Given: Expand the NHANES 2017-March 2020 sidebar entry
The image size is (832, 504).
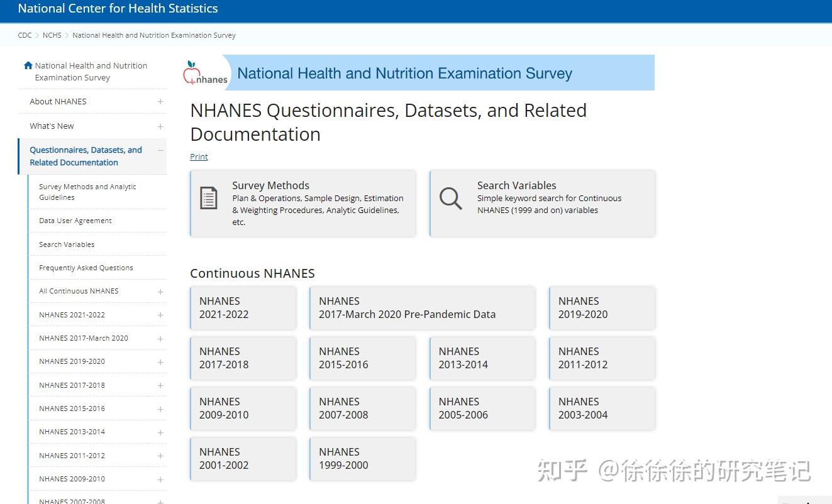Looking at the screenshot, I should [x=160, y=338].
